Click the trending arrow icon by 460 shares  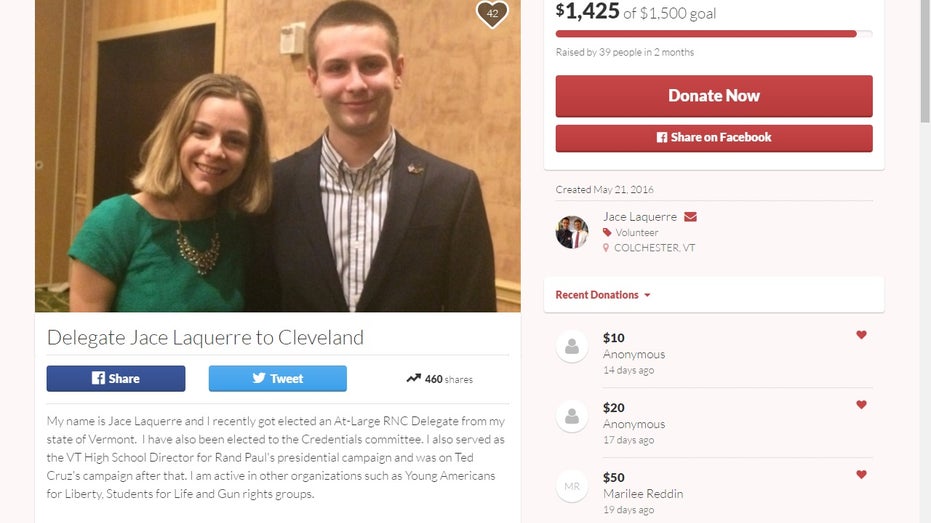pyautogui.click(x=413, y=378)
